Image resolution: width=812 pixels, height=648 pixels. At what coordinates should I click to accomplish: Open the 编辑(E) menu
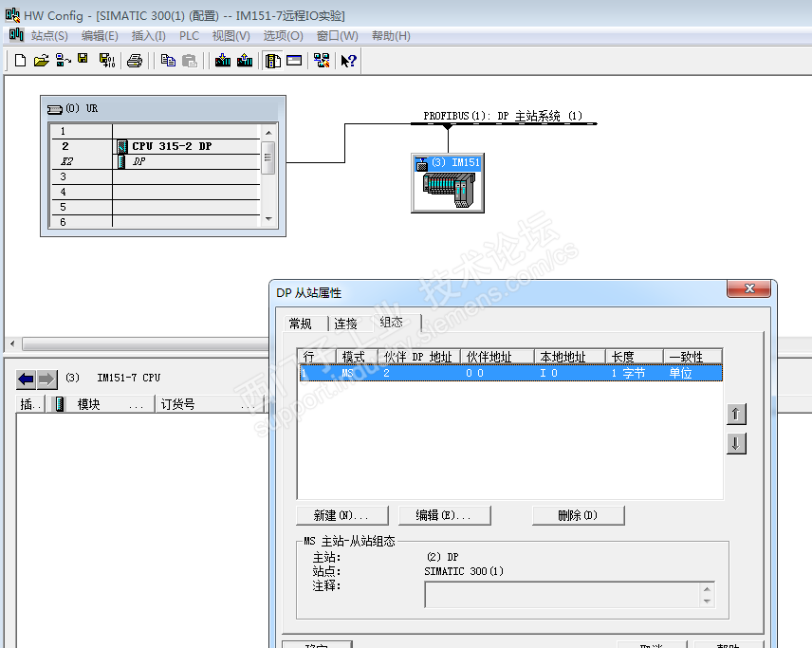[100, 36]
